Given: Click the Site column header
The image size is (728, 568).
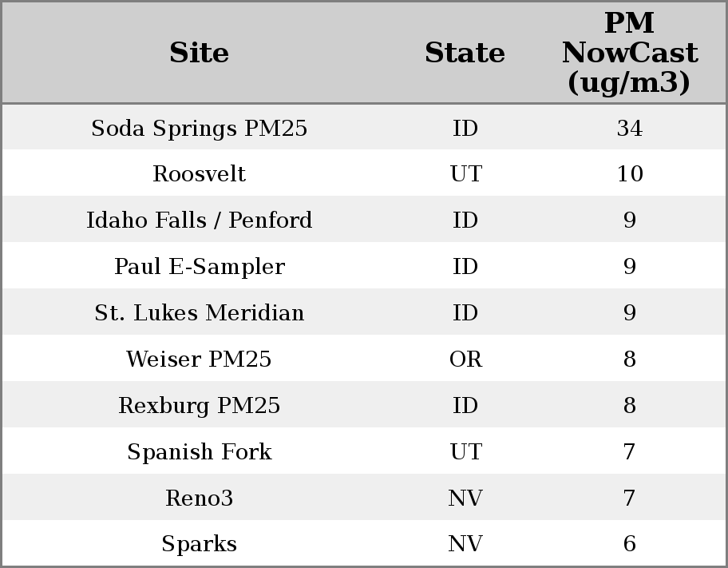Looking at the screenshot, I should click(x=199, y=53).
